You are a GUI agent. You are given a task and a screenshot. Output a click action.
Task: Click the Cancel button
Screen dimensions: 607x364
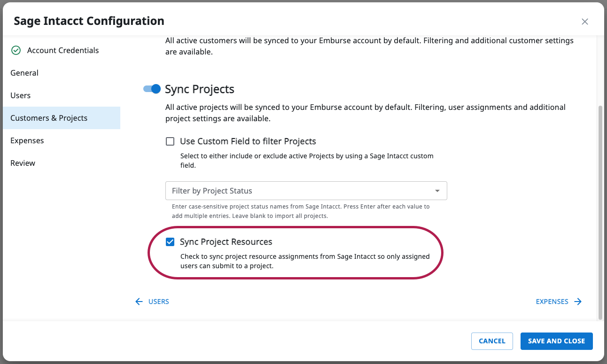tap(492, 341)
